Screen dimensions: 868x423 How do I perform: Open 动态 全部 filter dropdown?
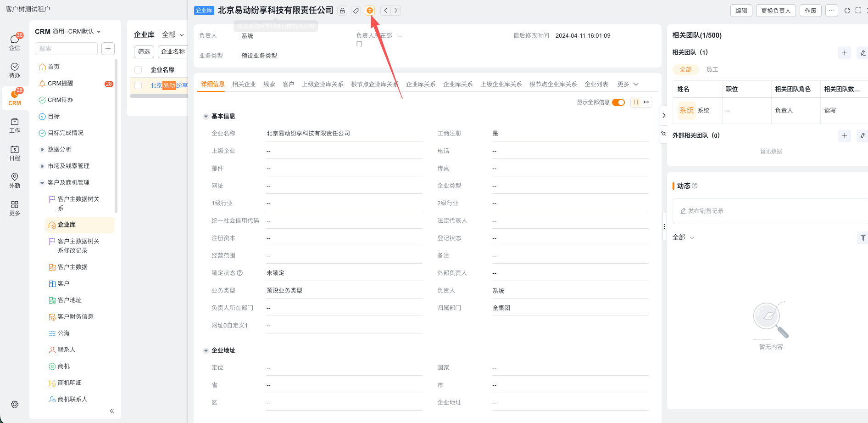684,237
